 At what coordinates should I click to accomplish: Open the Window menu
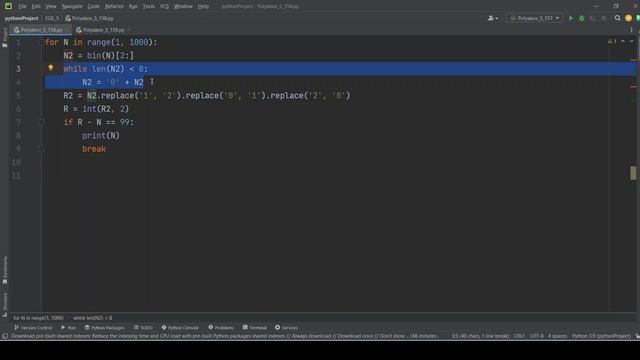[x=183, y=6]
